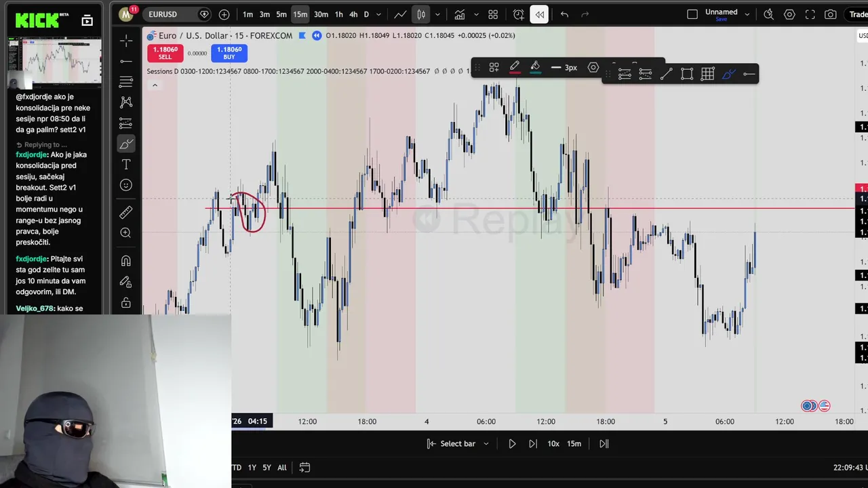Image resolution: width=868 pixels, height=488 pixels.
Task: Toggle stay in drawing mode
Action: (126, 282)
